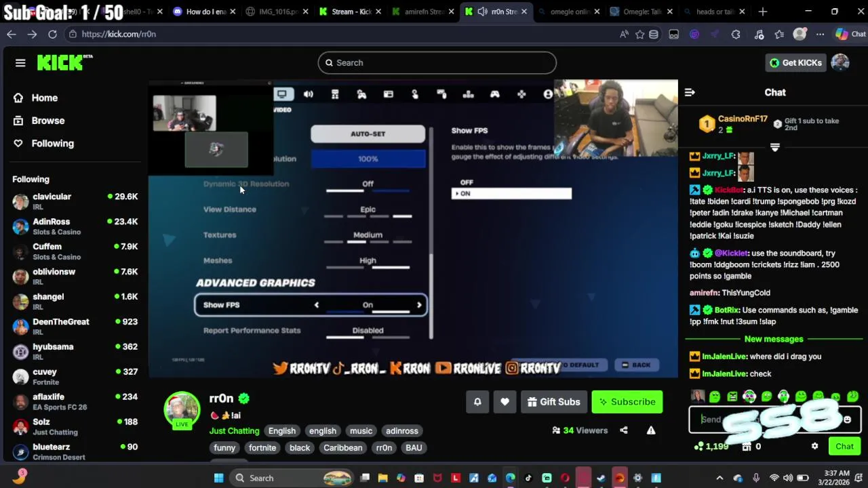Expand the gift leaderboard chevron
Image resolution: width=868 pixels, height=488 pixels.
[775, 147]
